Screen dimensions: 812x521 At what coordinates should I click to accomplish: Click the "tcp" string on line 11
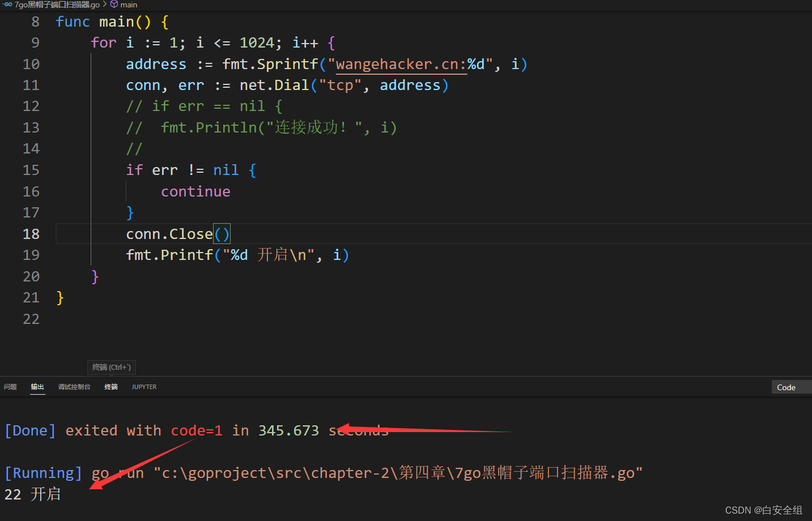[340, 86]
